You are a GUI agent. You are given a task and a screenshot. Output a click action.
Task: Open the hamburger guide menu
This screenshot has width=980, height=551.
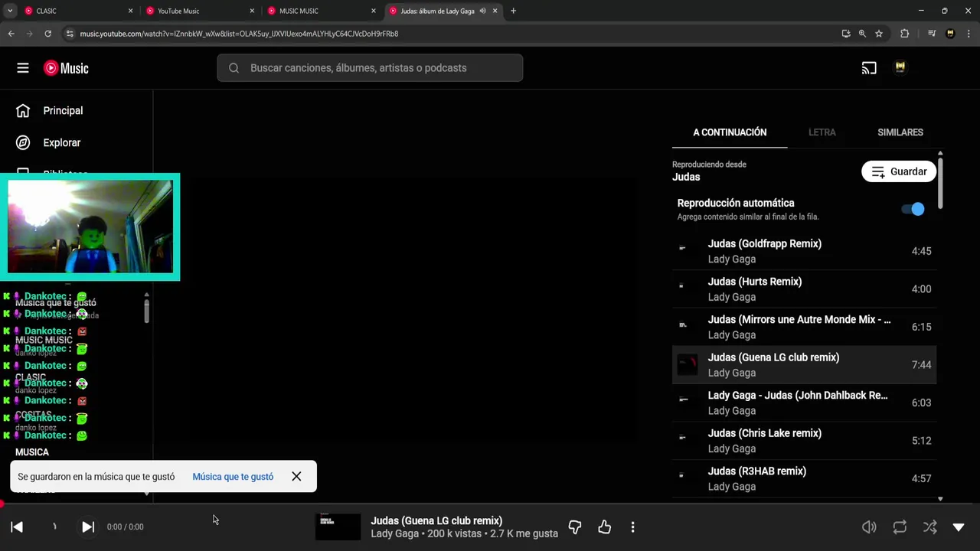click(23, 68)
